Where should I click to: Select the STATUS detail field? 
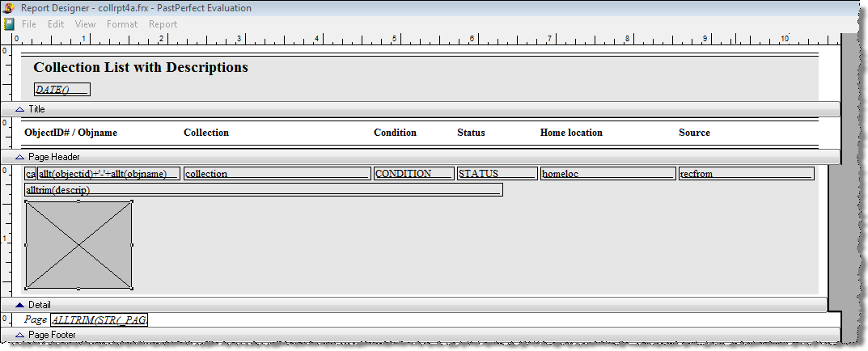click(x=498, y=174)
